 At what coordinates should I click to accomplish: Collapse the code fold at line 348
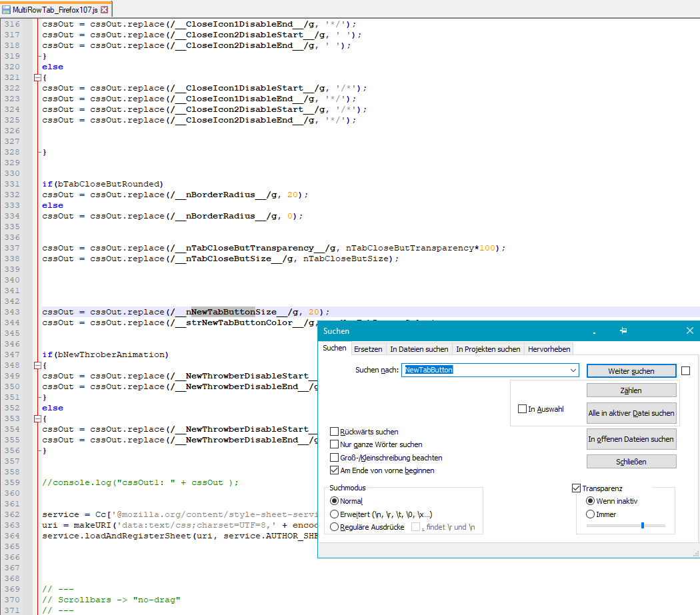tap(37, 366)
